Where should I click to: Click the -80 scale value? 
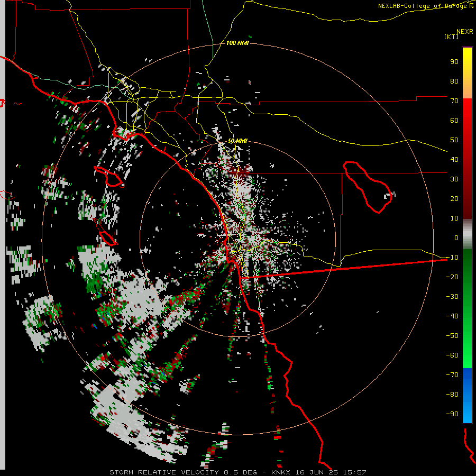452,395
